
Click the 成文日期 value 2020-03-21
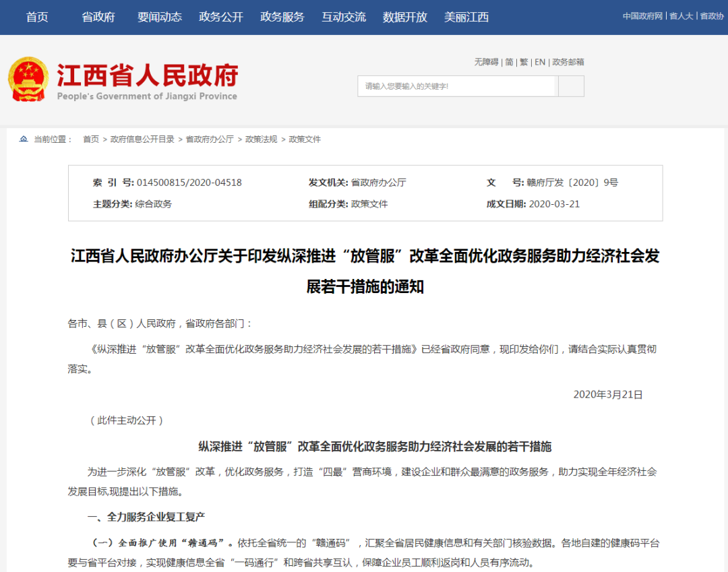coord(554,204)
